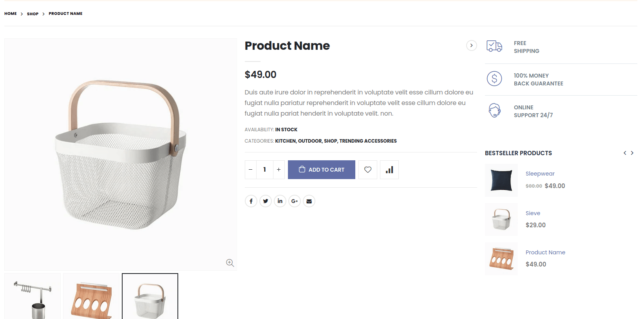The image size is (644, 319).
Task: Open the Sleepwear bestseller link
Action: click(540, 174)
